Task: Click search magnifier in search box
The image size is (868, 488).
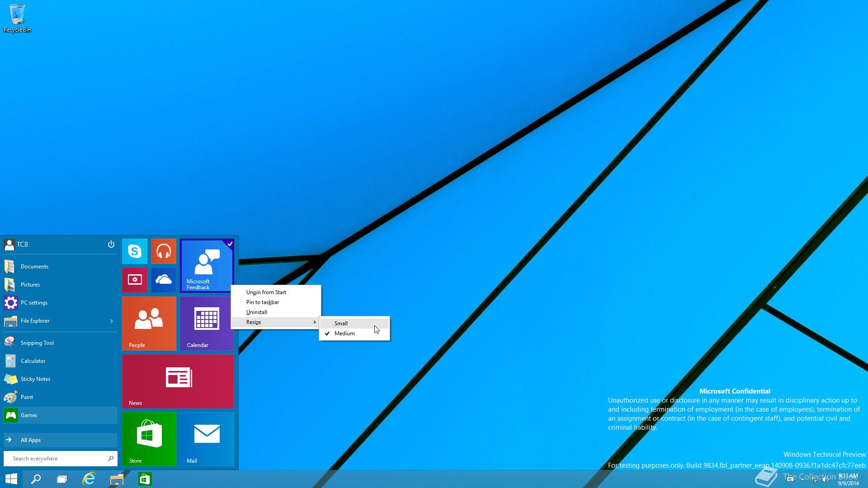Action: click(x=111, y=459)
